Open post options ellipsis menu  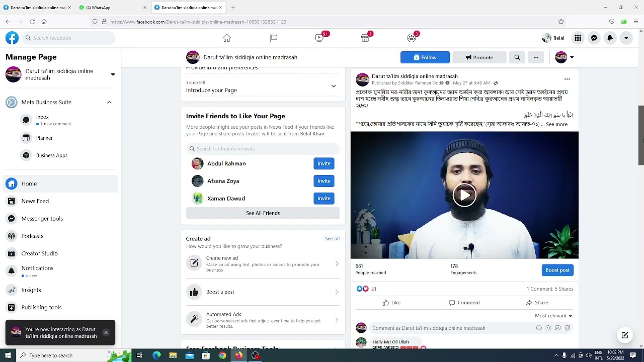567,79
